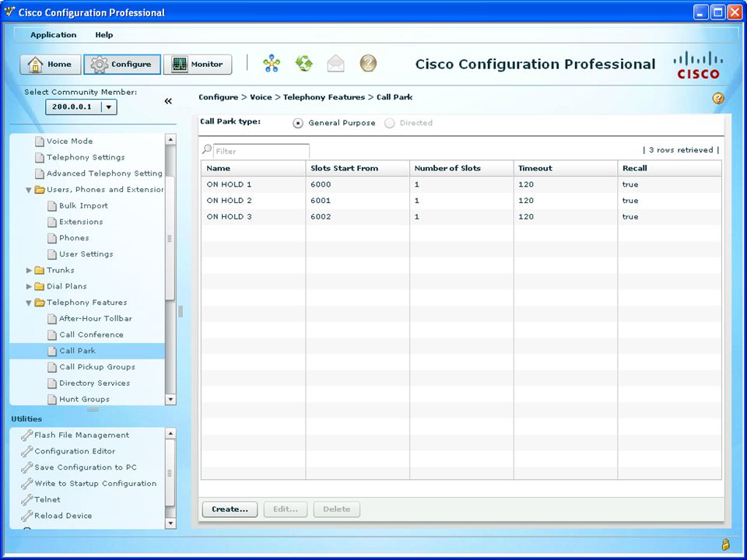Open the community member dropdown

(x=109, y=107)
